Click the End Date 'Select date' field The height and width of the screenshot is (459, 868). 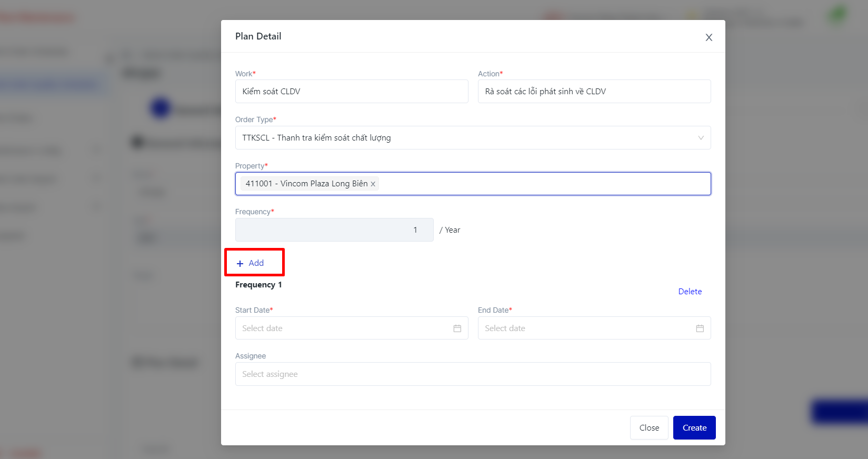coord(584,328)
